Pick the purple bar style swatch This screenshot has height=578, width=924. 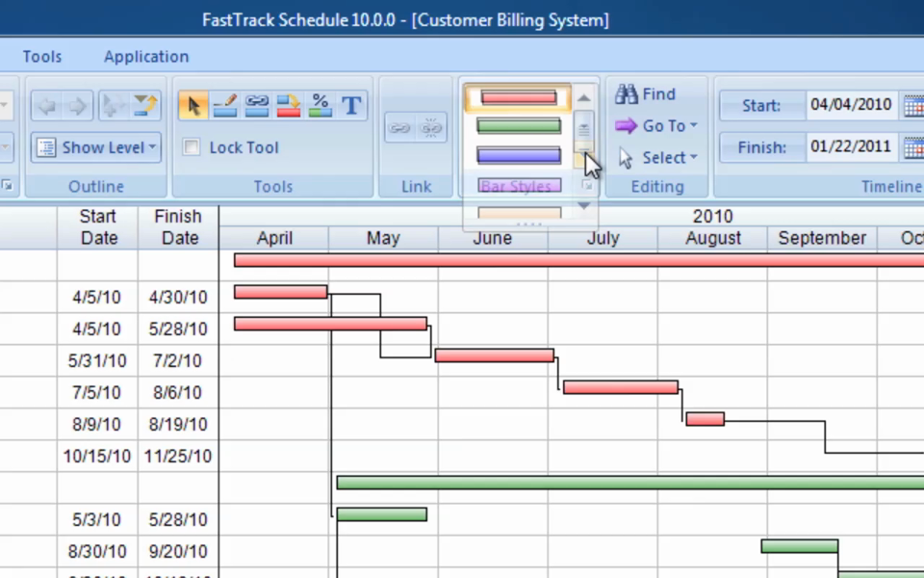point(519,185)
